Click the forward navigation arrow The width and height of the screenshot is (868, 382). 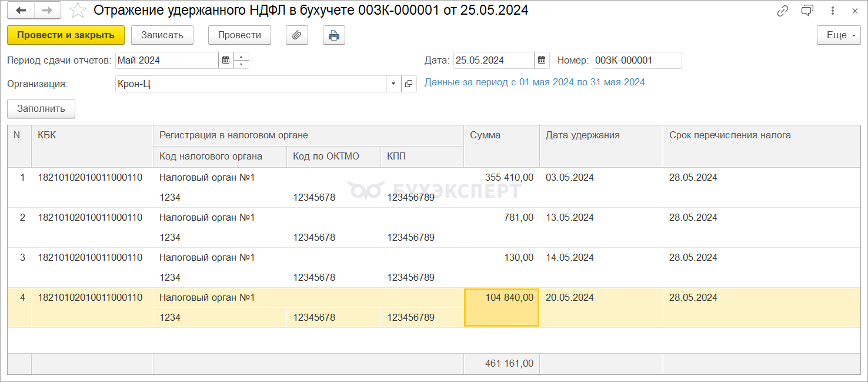pos(49,11)
